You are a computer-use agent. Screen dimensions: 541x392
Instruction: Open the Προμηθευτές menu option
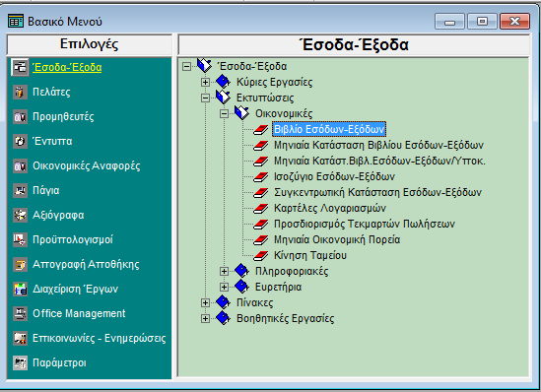click(63, 116)
